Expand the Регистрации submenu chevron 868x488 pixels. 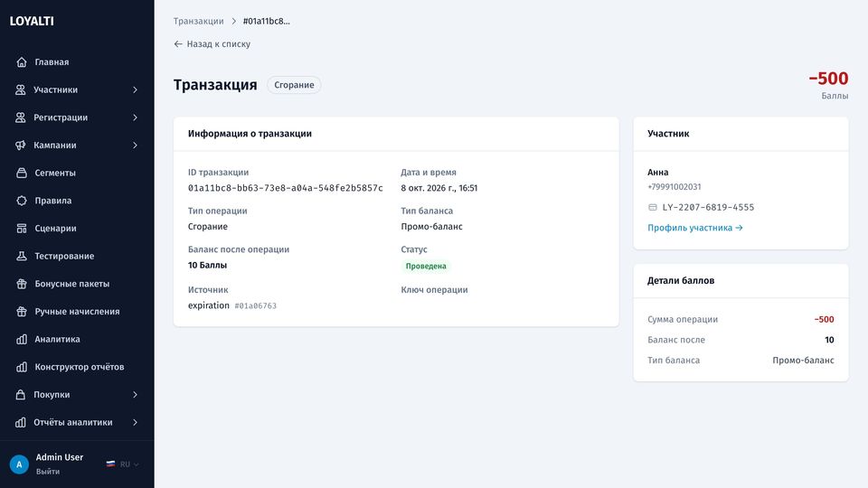click(135, 117)
